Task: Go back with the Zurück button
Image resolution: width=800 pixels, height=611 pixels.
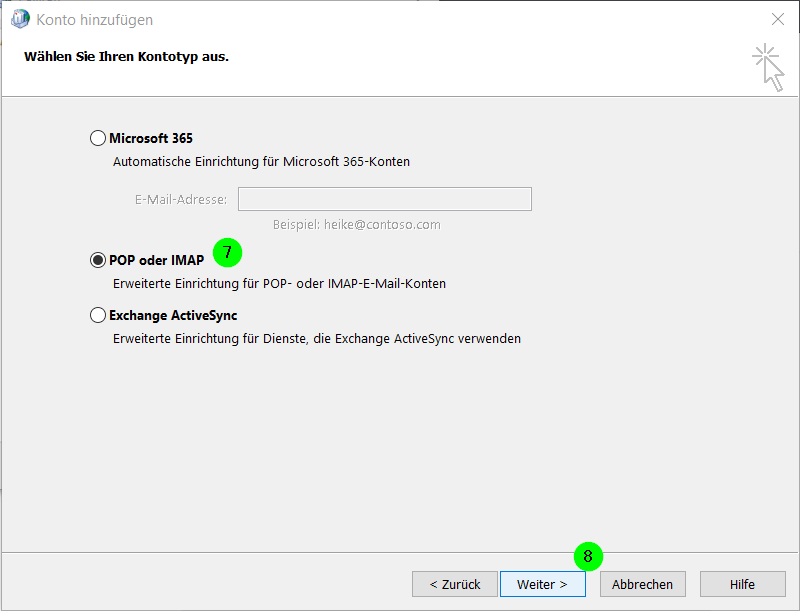Action: tap(455, 584)
